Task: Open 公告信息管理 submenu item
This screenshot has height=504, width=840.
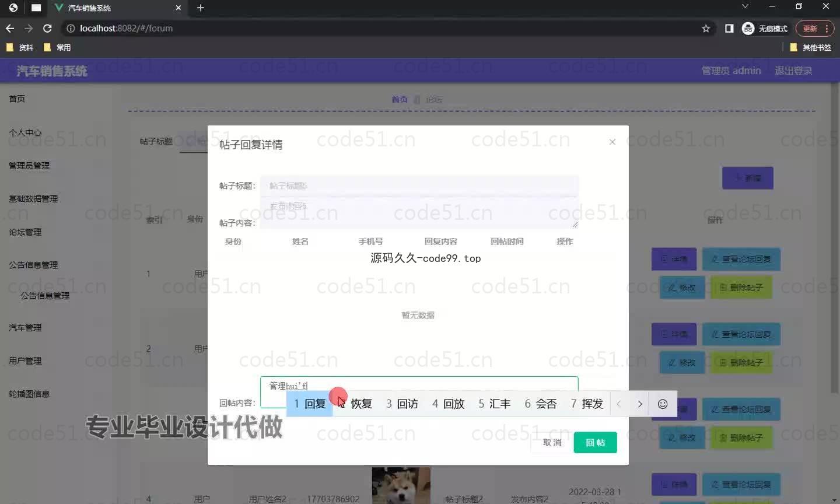Action: click(45, 296)
